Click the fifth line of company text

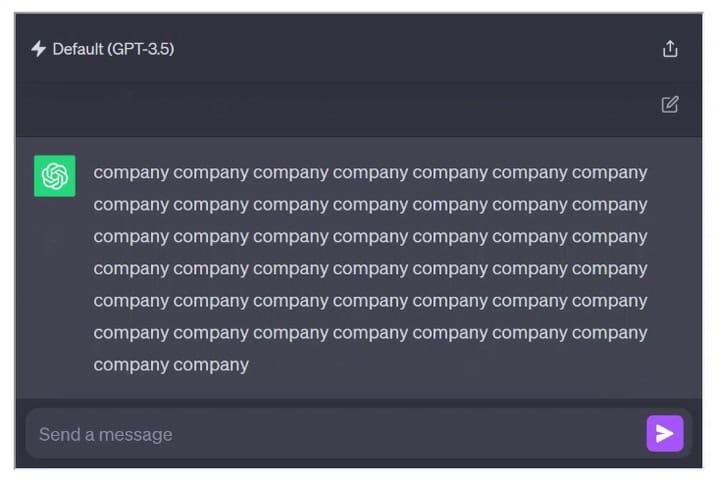370,300
